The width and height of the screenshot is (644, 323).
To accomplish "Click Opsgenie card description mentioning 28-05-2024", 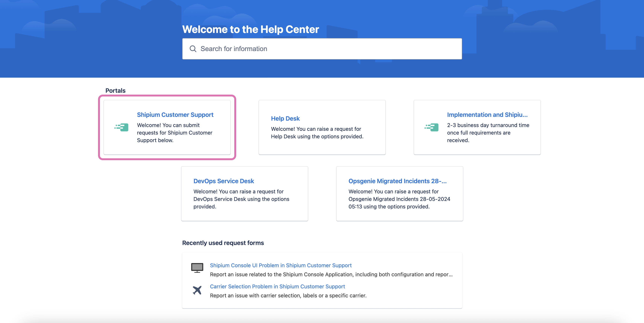I will 399,199.
